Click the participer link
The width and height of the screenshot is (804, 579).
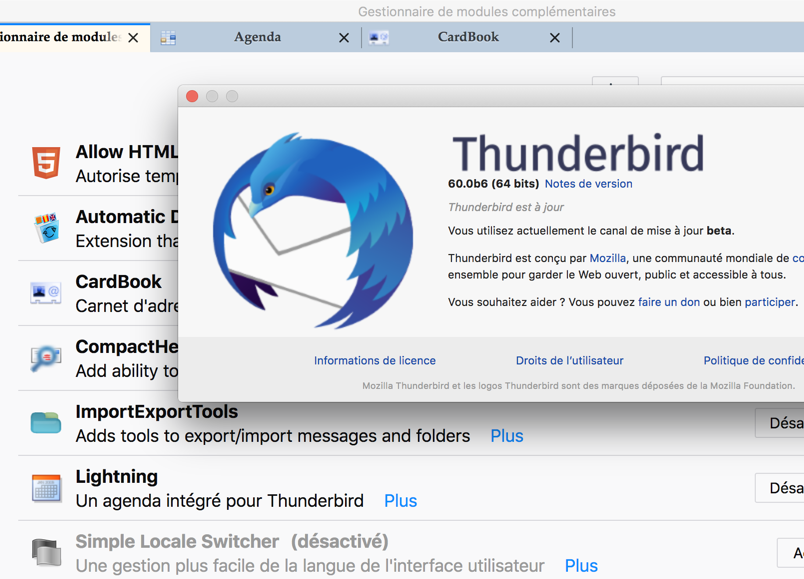tap(770, 302)
